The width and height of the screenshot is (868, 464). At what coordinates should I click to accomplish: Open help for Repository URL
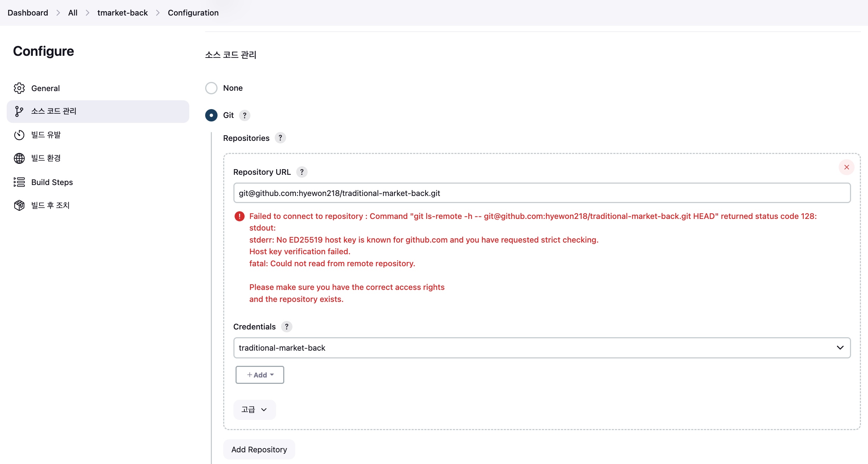[302, 172]
